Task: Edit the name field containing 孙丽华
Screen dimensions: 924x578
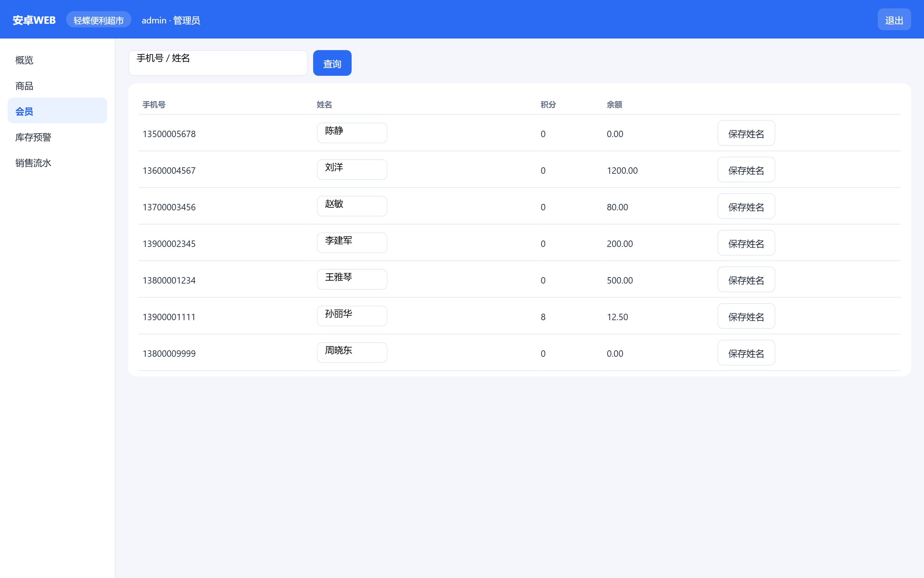Action: point(352,316)
